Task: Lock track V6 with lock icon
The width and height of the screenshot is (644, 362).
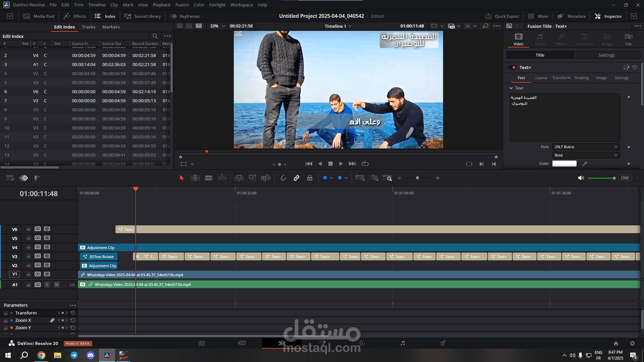Action: pos(29,229)
